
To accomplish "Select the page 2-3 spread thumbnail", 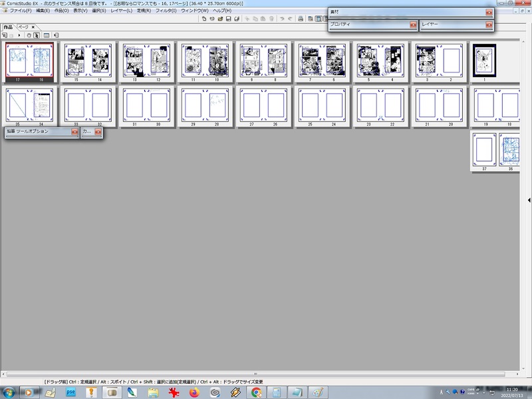I will pyautogui.click(x=439, y=62).
